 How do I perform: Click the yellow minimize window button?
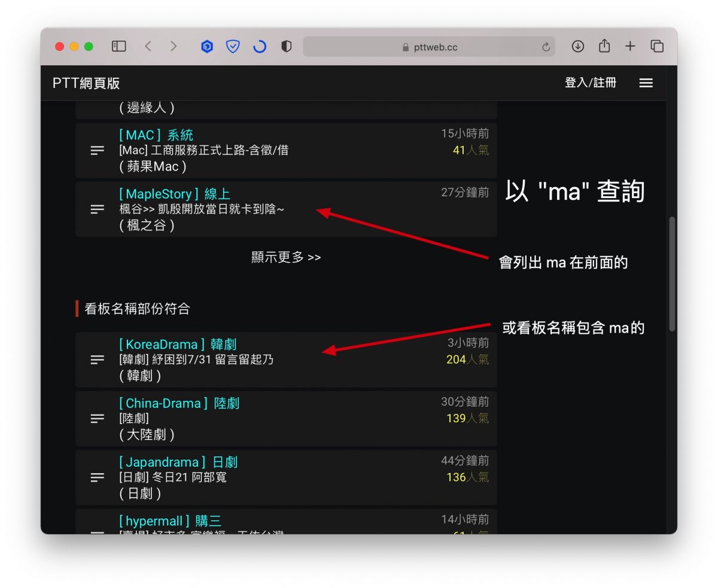[74, 47]
